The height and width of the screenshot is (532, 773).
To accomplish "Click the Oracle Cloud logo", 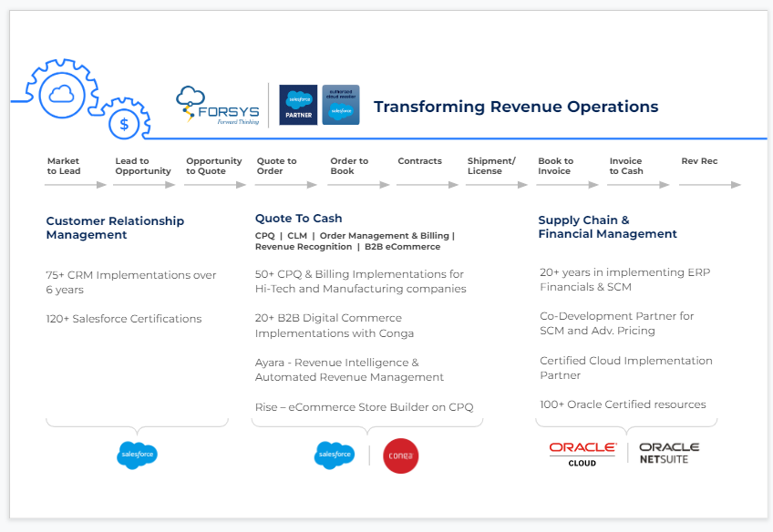I will click(x=582, y=455).
